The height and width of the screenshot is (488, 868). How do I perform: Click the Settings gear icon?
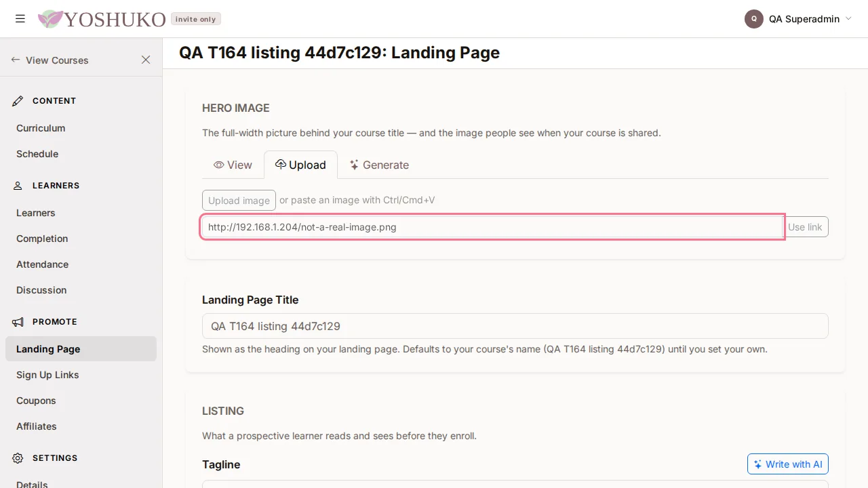(18, 458)
